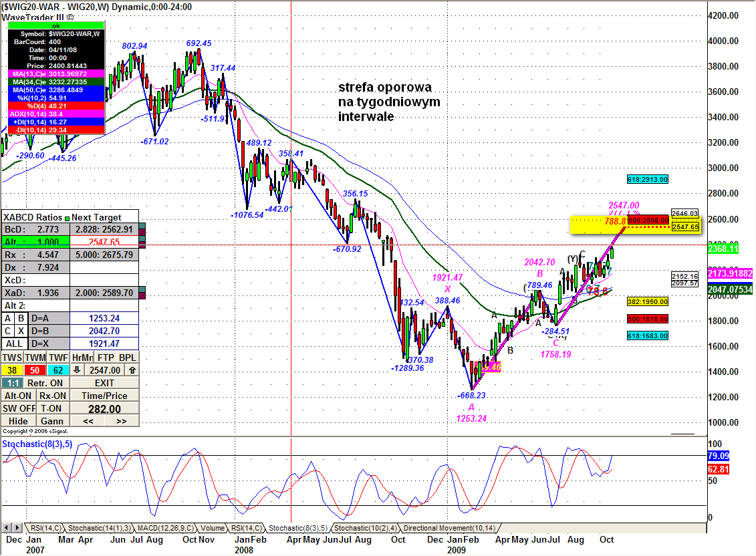This screenshot has height=556, width=756.
Task: Click the MA(50,C)e 3286.4849 row
Action: click(x=56, y=90)
